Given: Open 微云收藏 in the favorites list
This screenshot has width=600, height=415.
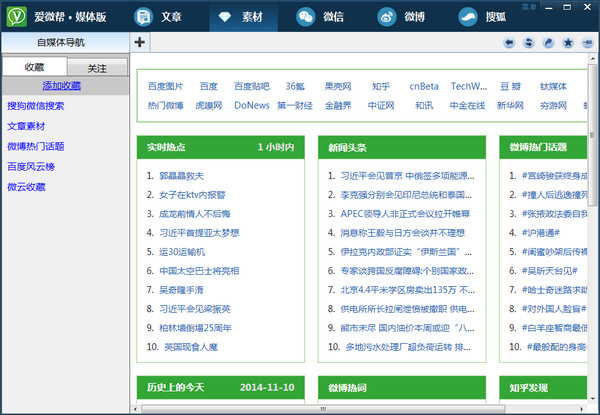Looking at the screenshot, I should coord(26,187).
